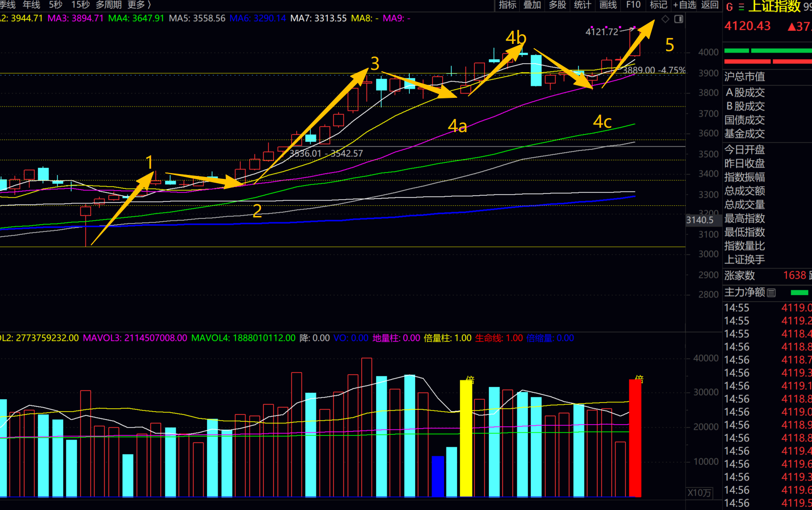Screen dimensions: 812x510
Task: Select the latest candlestick near 4121.72
Action: [634, 42]
